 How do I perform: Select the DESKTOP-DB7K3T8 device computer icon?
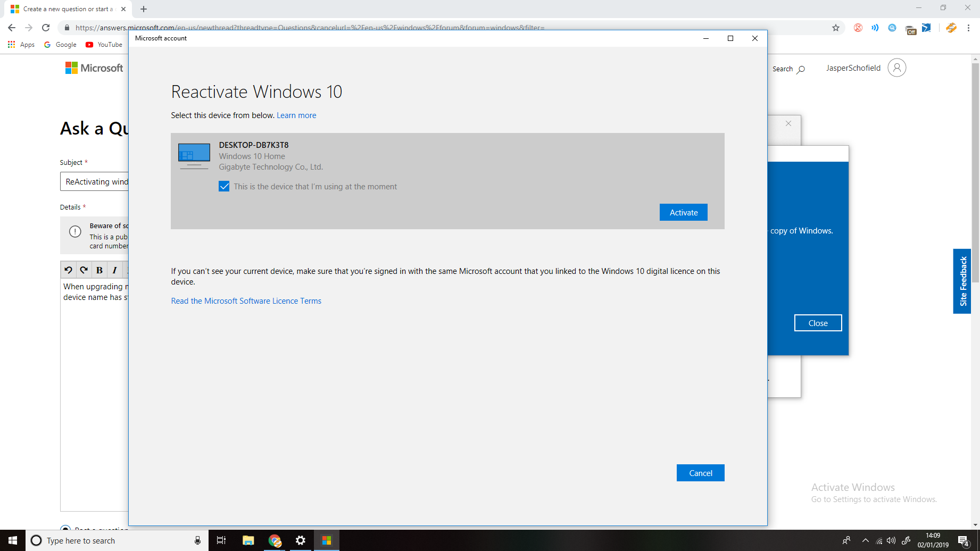194,156
